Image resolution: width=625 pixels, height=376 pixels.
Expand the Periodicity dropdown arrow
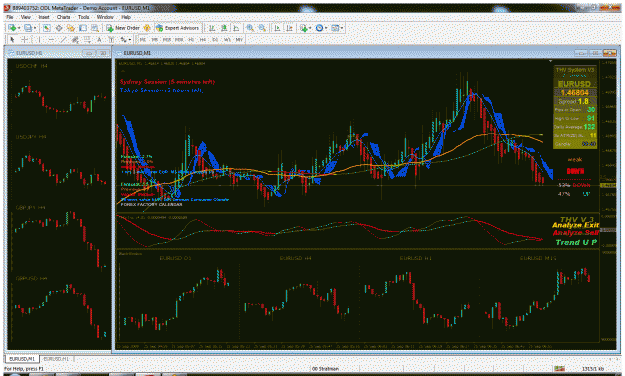coord(326,28)
